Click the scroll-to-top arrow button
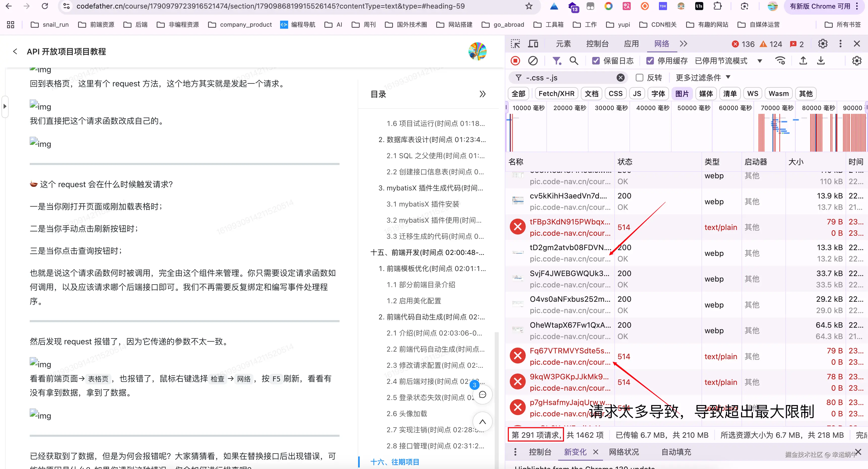 (x=482, y=421)
